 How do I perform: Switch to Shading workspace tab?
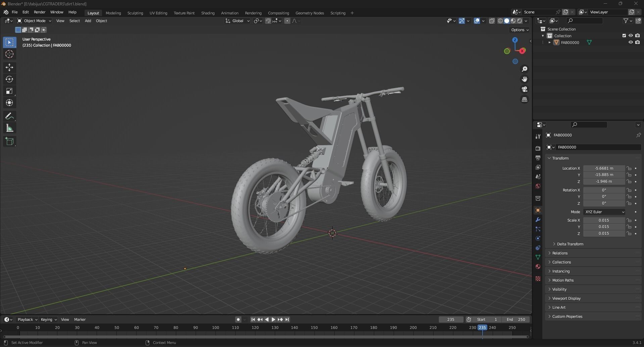(x=208, y=13)
